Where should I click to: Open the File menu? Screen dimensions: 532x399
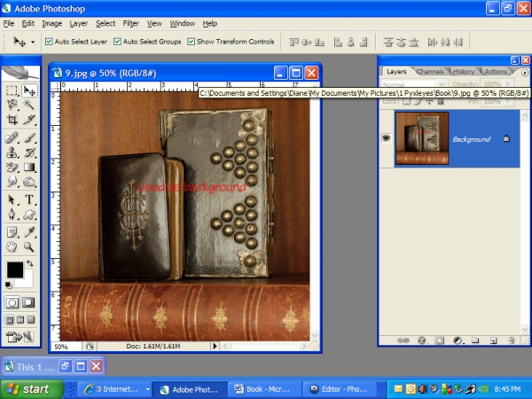(9, 23)
